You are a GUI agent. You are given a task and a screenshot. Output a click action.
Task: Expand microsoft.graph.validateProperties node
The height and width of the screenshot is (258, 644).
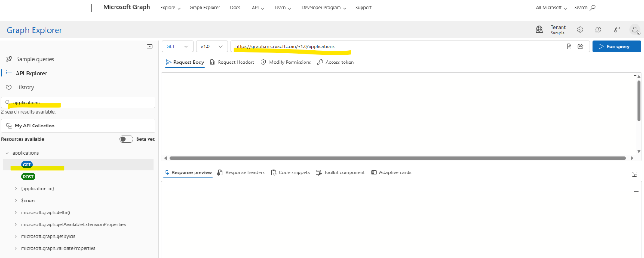pyautogui.click(x=16, y=248)
